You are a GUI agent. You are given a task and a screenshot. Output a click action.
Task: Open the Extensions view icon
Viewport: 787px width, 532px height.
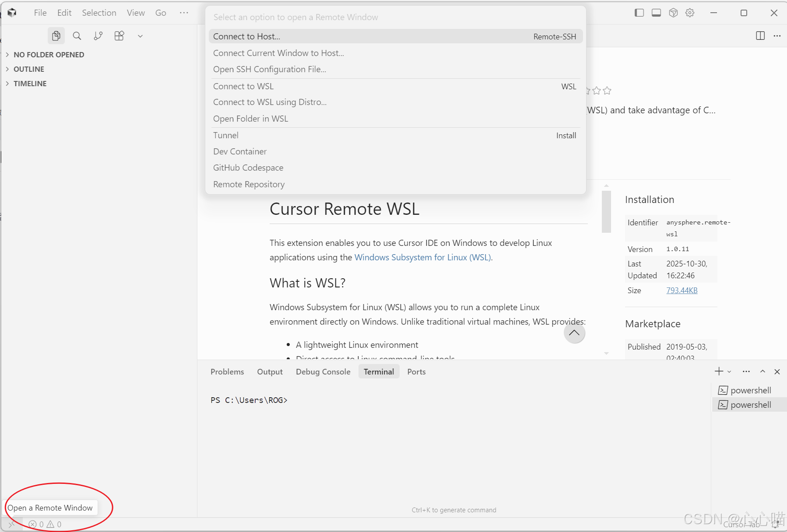[x=119, y=36]
